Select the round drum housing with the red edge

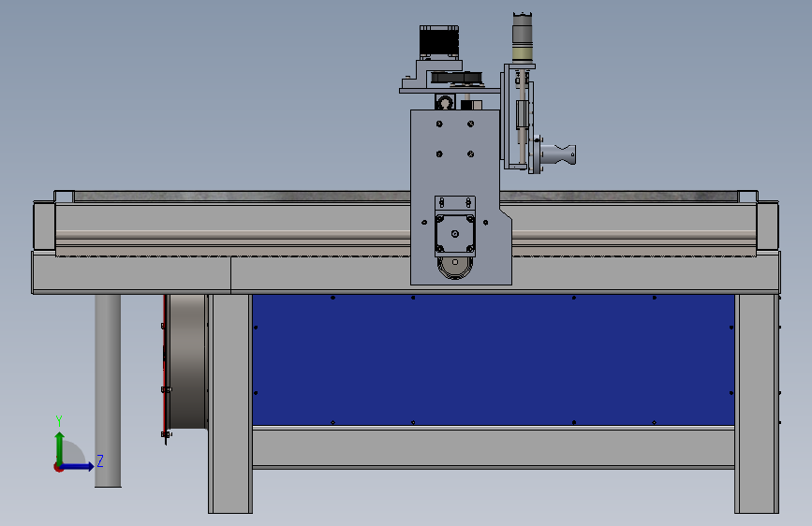tap(186, 362)
